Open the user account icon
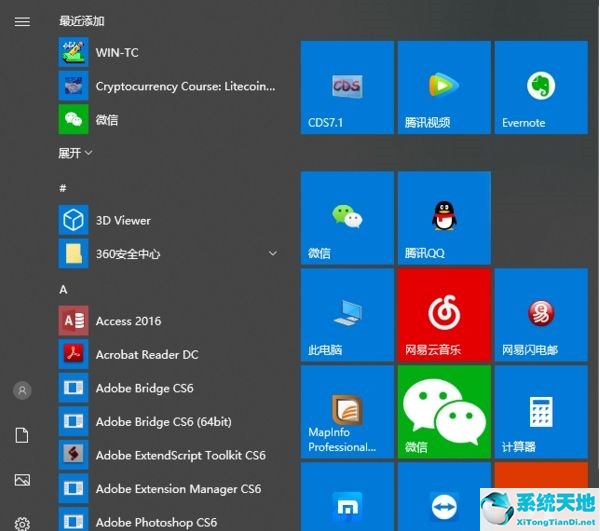Screen dimensions: 600x531 coord(22,391)
